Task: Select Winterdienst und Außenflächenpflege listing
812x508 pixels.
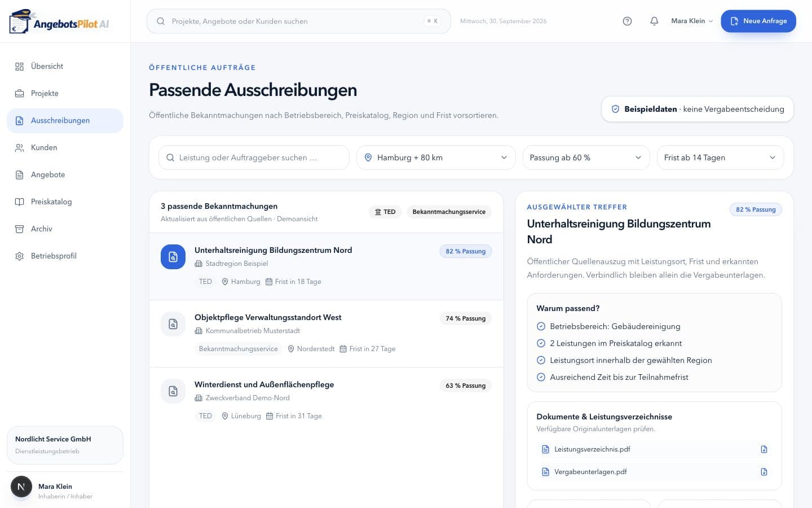Action: pos(326,401)
